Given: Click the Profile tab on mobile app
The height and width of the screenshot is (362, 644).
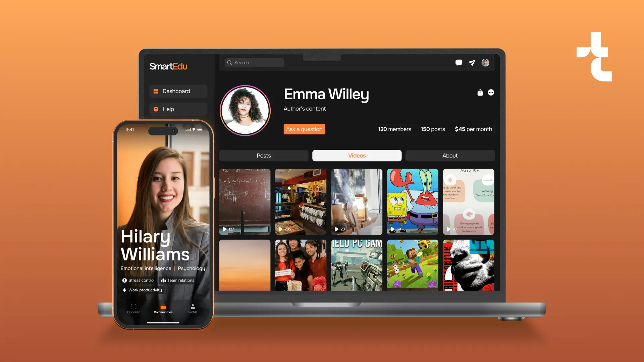Looking at the screenshot, I should 193,308.
